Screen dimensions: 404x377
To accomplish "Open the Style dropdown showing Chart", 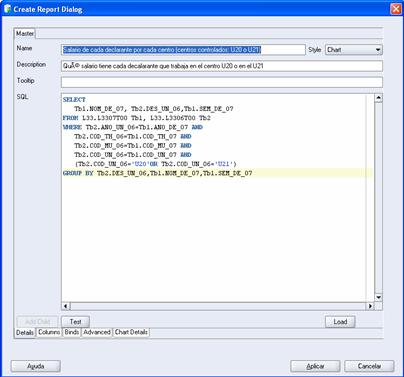I will point(354,50).
